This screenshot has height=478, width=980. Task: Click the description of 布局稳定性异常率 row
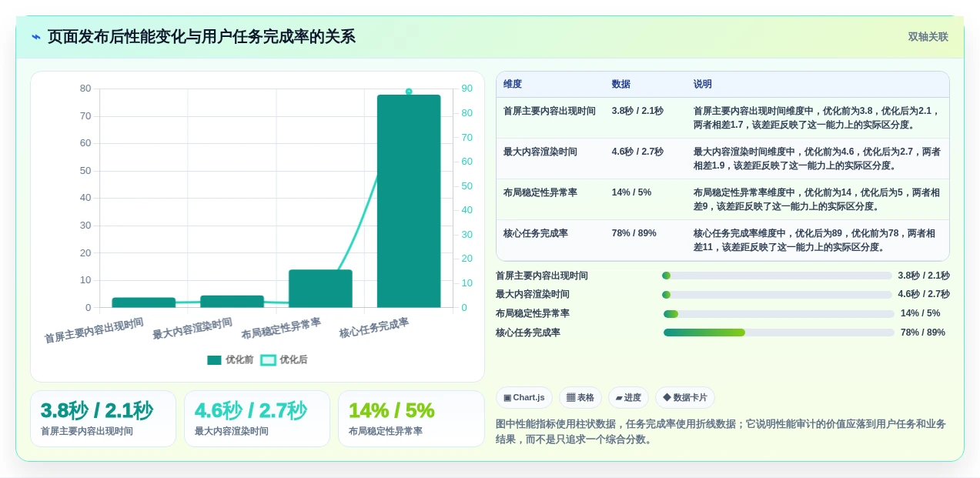pyautogui.click(x=817, y=199)
